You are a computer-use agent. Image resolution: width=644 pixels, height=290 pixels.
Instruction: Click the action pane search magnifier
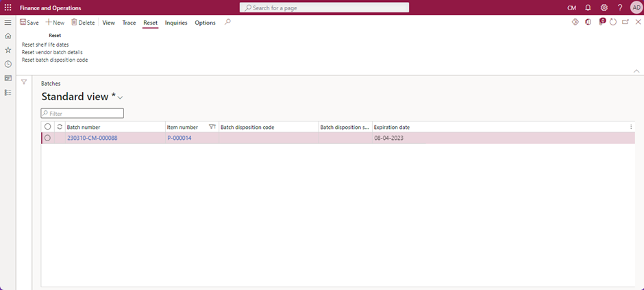pos(227,22)
